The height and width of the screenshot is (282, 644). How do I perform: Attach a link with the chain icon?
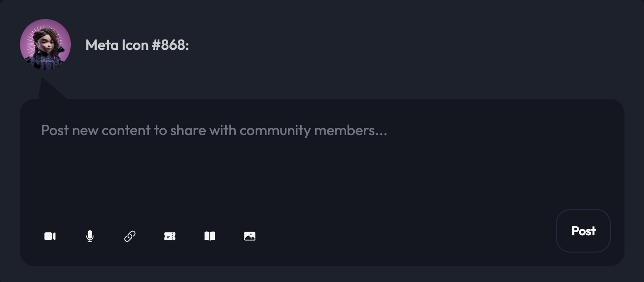[x=130, y=236]
